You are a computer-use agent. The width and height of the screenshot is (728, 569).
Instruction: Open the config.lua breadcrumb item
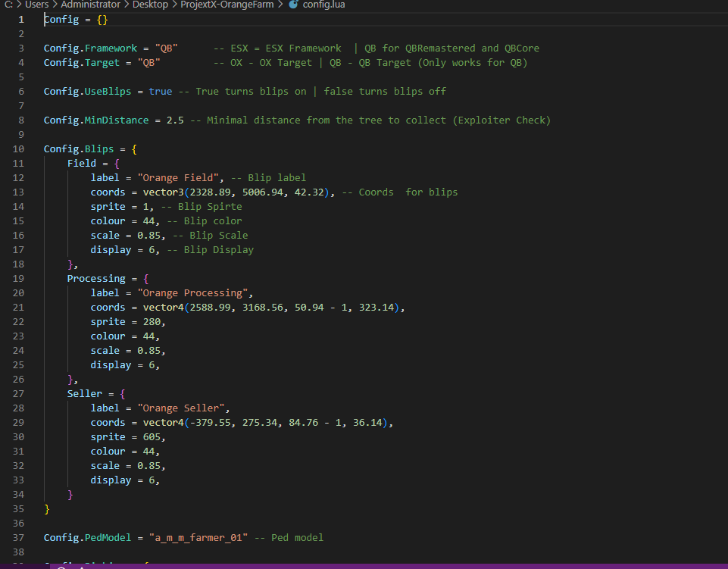[x=323, y=5]
